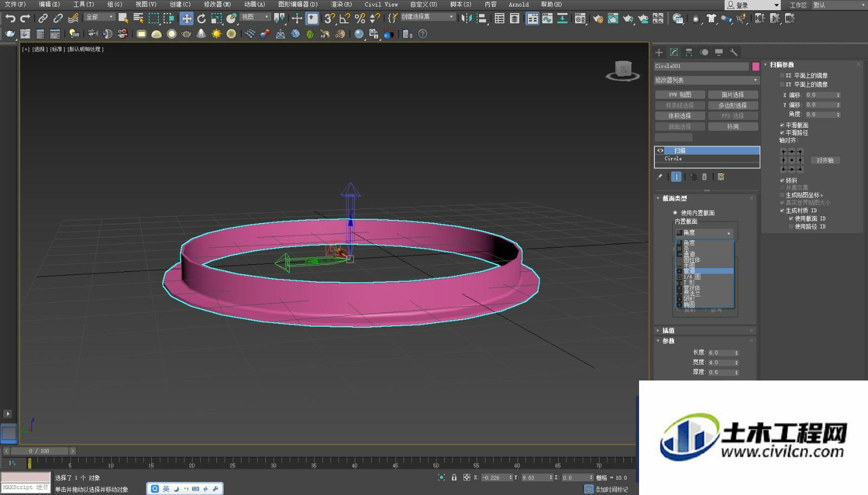Click the time slider 0/100 handle
The width and height of the screenshot is (868, 495).
click(x=39, y=451)
